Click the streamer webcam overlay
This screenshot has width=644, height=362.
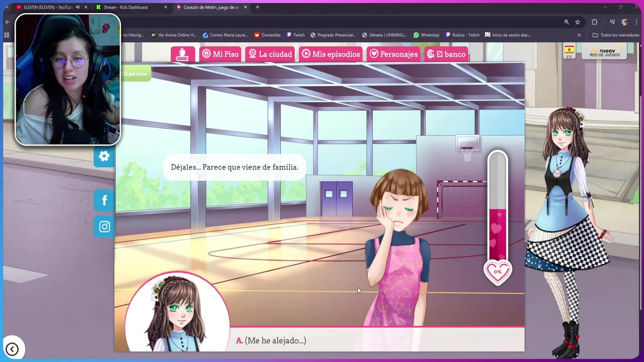tap(67, 79)
